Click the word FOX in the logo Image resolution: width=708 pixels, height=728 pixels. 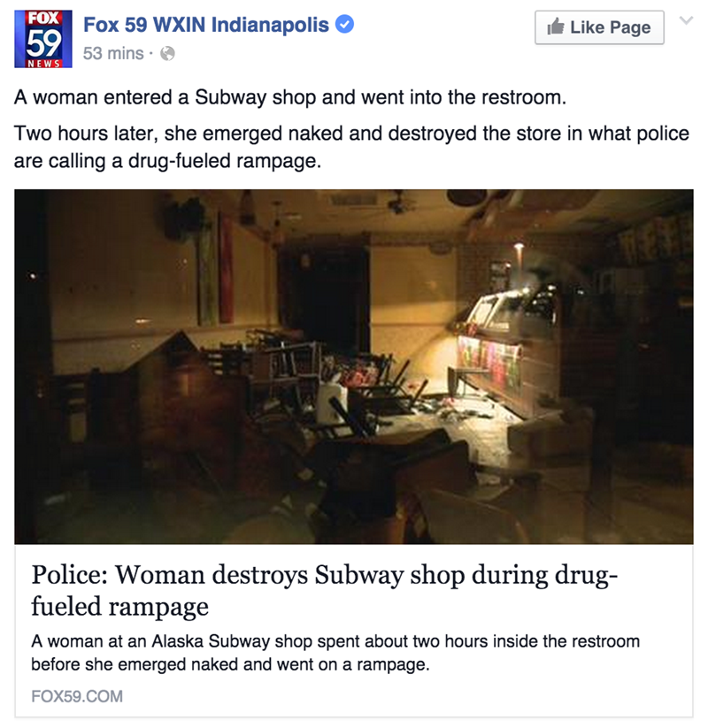coord(42,18)
